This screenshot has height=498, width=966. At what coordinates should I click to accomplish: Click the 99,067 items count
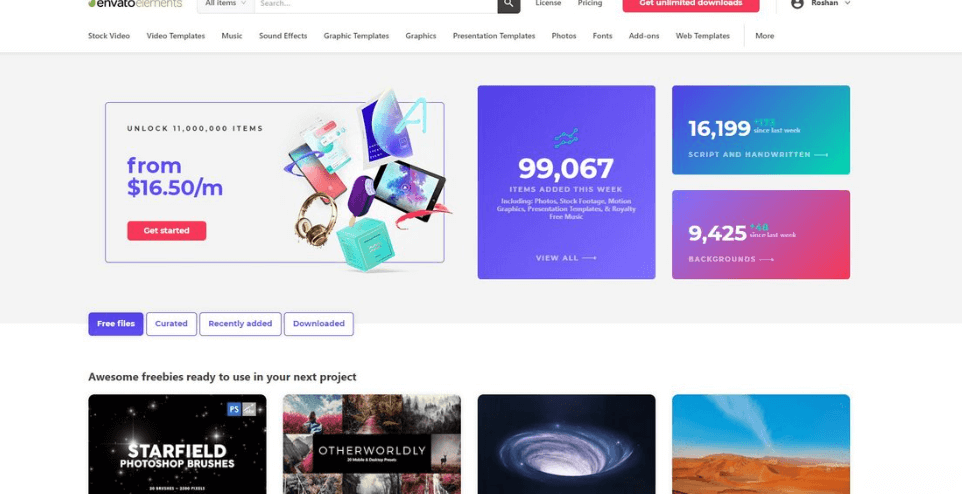[566, 168]
